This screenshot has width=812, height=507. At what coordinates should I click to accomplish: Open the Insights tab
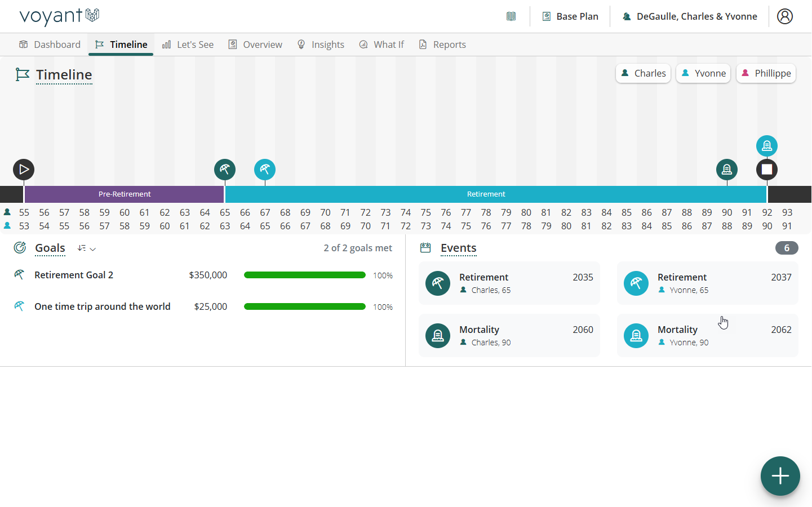[321, 45]
